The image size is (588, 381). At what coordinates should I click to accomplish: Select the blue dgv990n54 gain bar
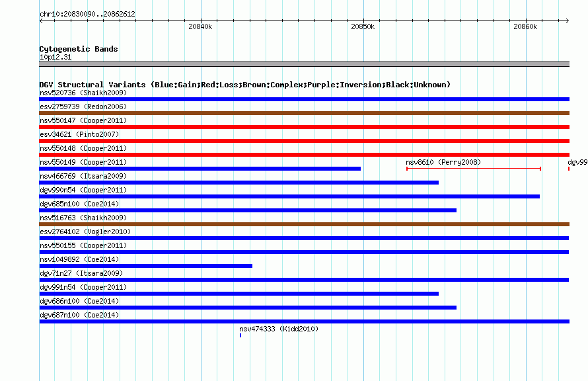pyautogui.click(x=289, y=196)
